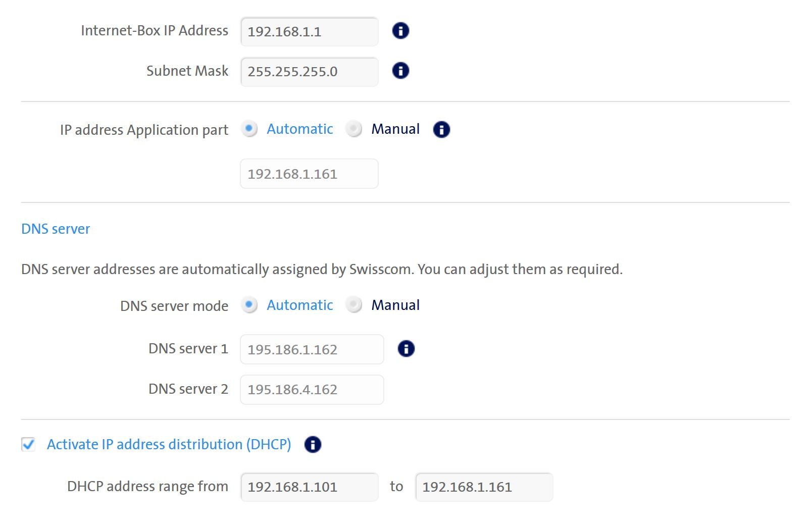
Task: Click DHCP address range from field
Action: tap(309, 487)
